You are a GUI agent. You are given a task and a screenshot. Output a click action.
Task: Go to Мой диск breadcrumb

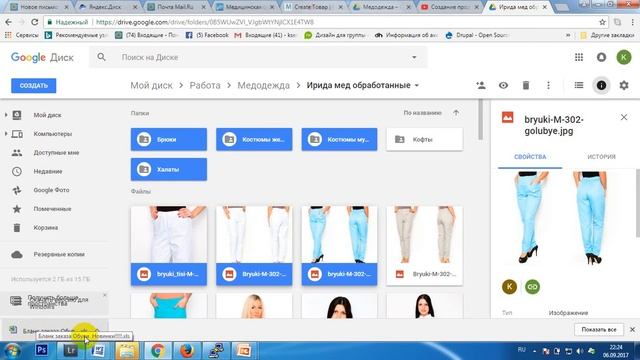(x=151, y=85)
